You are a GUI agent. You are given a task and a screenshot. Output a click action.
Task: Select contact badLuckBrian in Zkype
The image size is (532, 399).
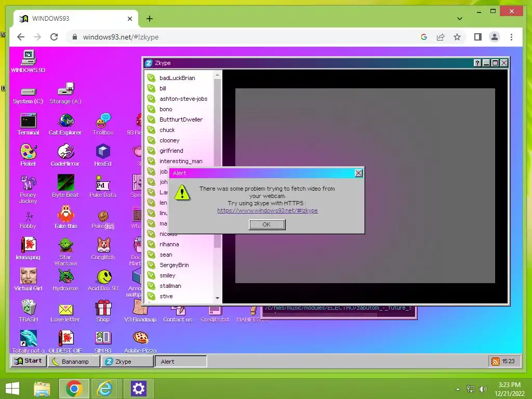[179, 78]
